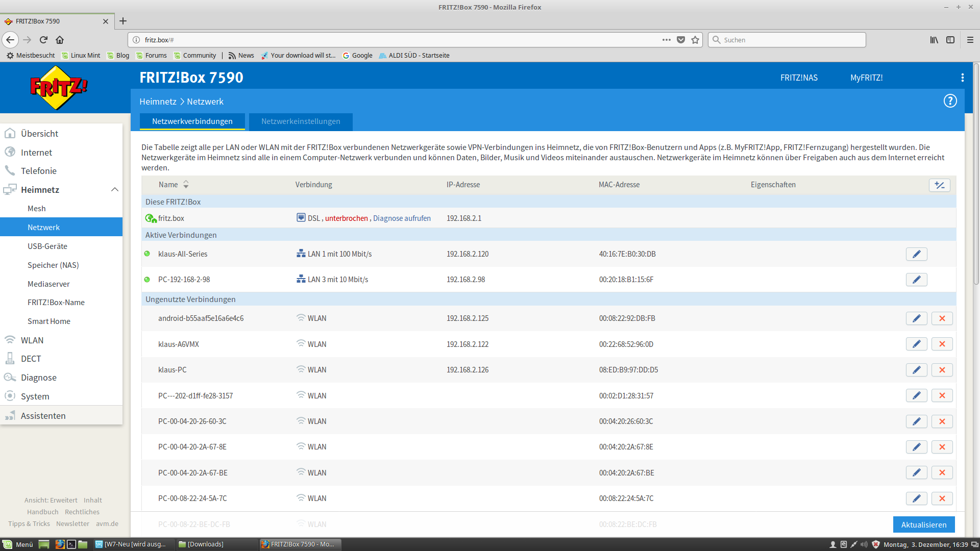Image resolution: width=980 pixels, height=551 pixels.
Task: Delete the PC-00-04-20-2A-67-8E entry
Action: click(942, 447)
